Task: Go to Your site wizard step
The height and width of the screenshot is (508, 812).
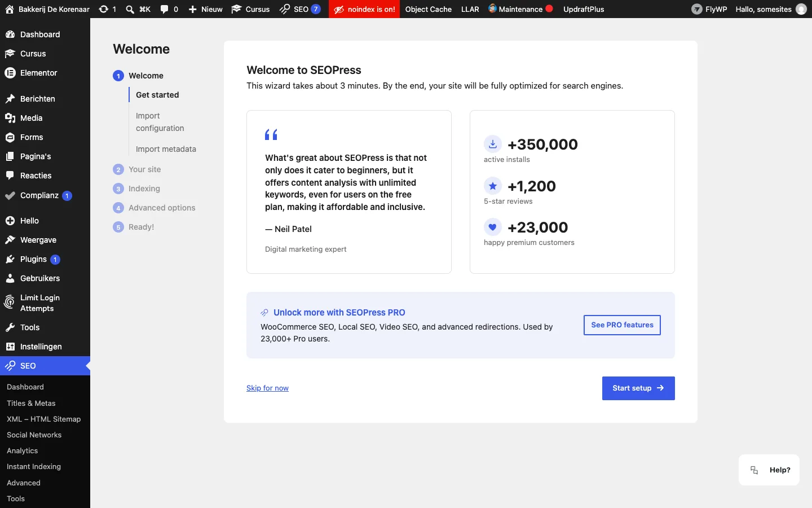Action: 144,169
